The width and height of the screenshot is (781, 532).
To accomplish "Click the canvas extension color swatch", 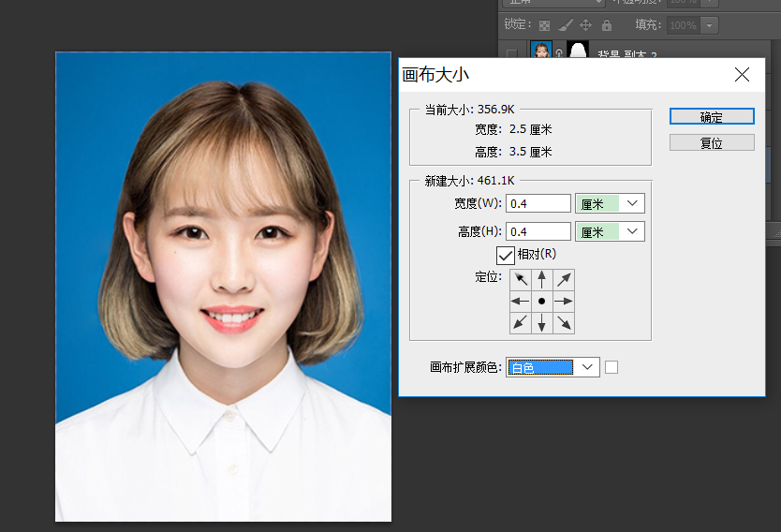I will 612,367.
